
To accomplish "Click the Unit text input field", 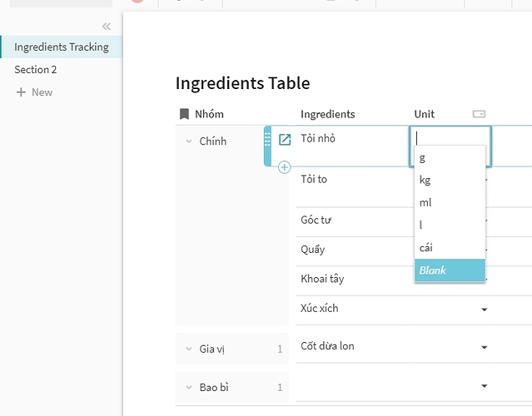I will (x=450, y=138).
